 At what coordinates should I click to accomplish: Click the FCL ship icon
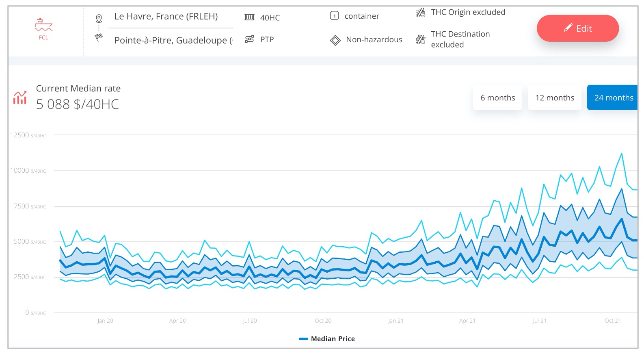click(43, 25)
